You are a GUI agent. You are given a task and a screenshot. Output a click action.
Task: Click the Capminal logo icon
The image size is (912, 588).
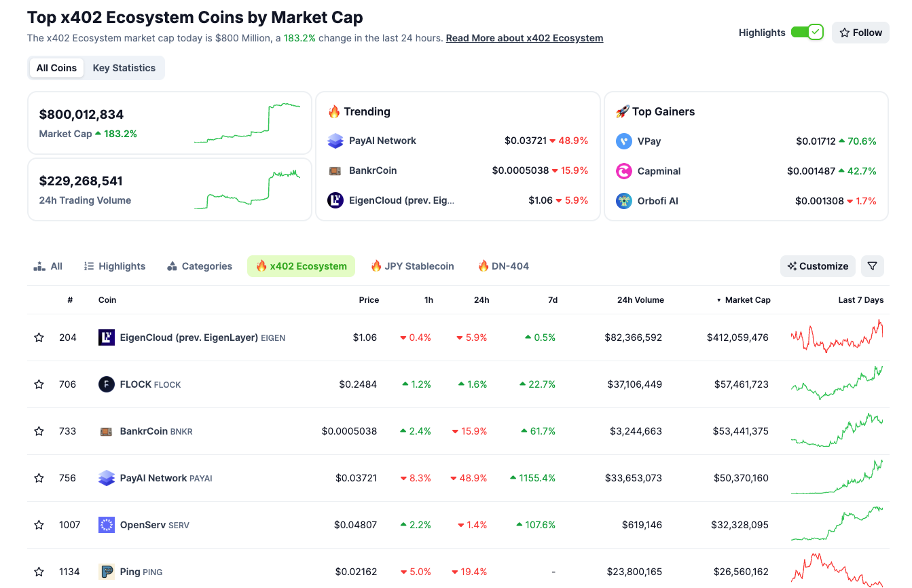click(624, 171)
